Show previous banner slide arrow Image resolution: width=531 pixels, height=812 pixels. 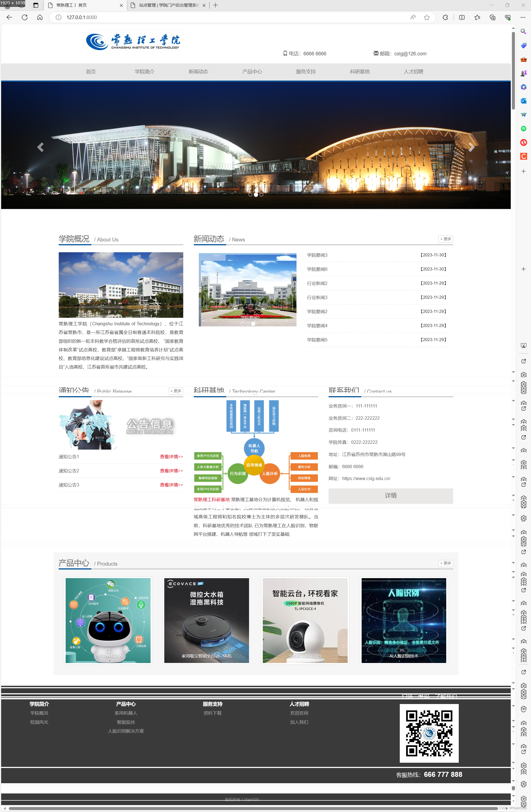40,147
